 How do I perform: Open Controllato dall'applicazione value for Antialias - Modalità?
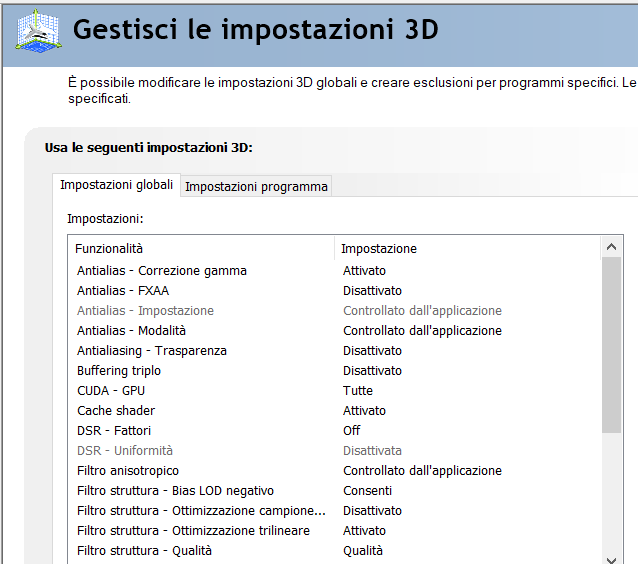coord(422,330)
